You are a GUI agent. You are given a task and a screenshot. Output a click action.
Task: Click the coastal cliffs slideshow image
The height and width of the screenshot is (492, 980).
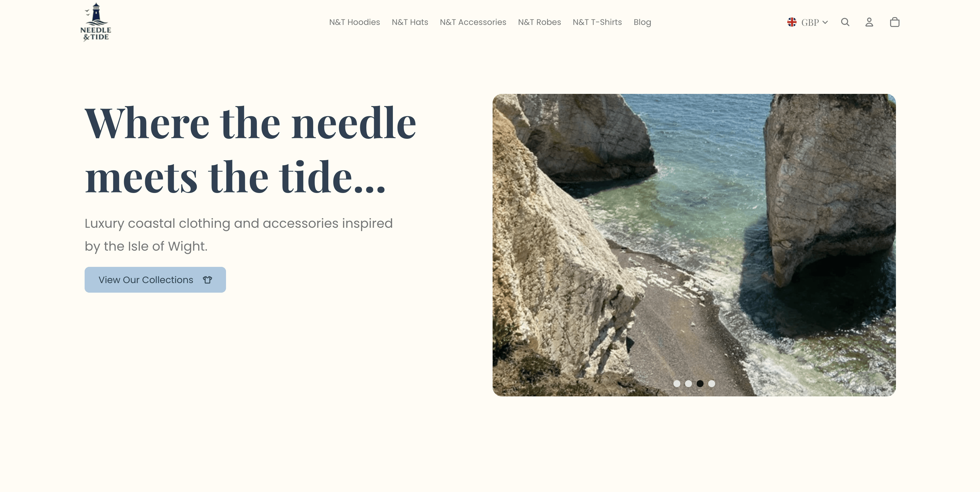point(694,245)
